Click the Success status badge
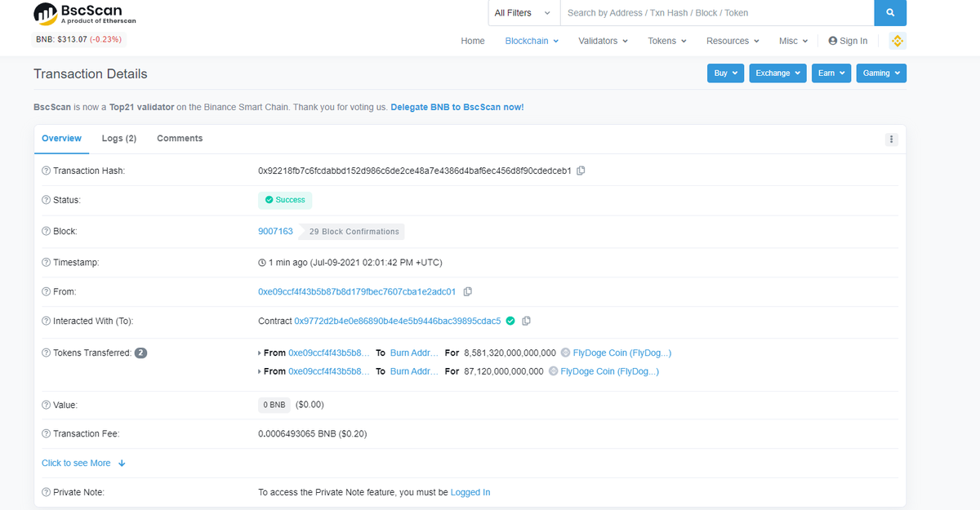The image size is (980, 510). click(x=285, y=200)
